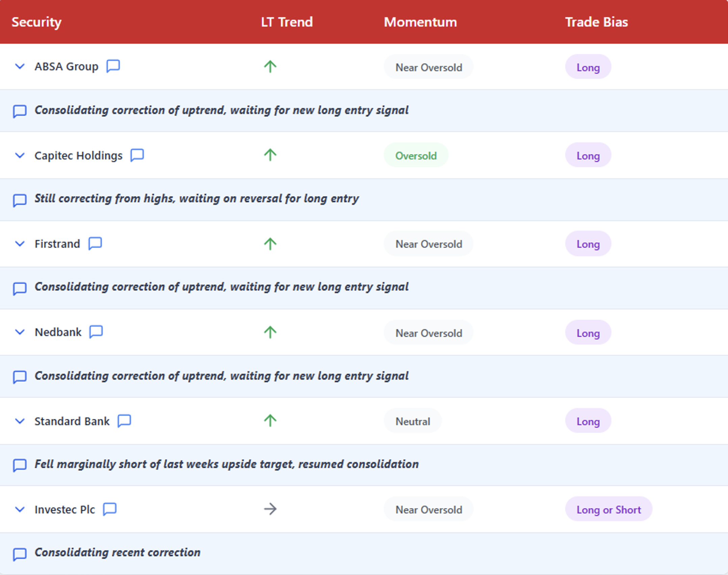Collapse the ABSA Group row chevron
The width and height of the screenshot is (728, 575).
tap(20, 67)
